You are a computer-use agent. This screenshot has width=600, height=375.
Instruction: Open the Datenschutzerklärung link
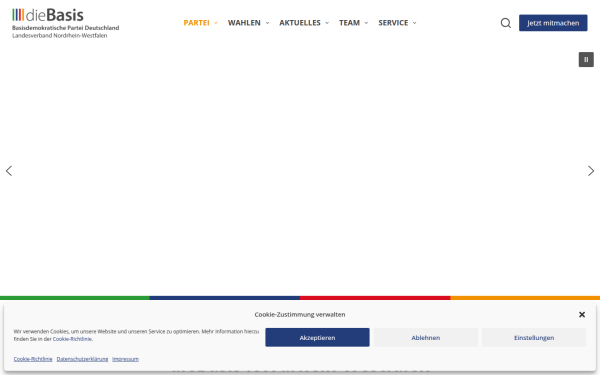click(x=82, y=359)
